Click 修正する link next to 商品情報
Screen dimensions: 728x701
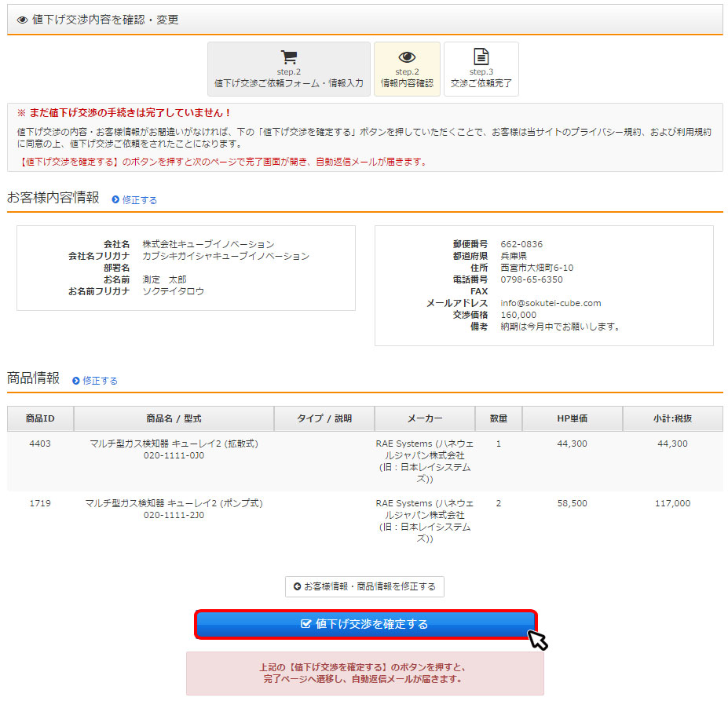click(100, 381)
